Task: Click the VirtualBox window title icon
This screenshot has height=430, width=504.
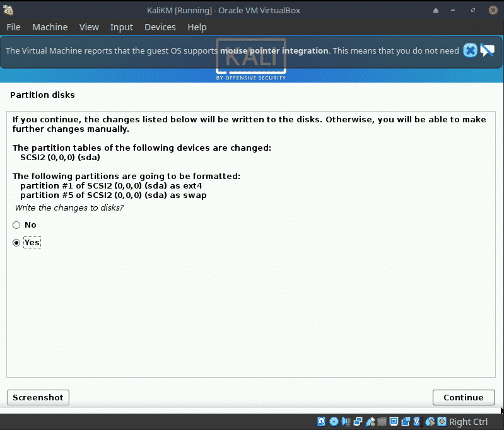Action: click(x=8, y=10)
